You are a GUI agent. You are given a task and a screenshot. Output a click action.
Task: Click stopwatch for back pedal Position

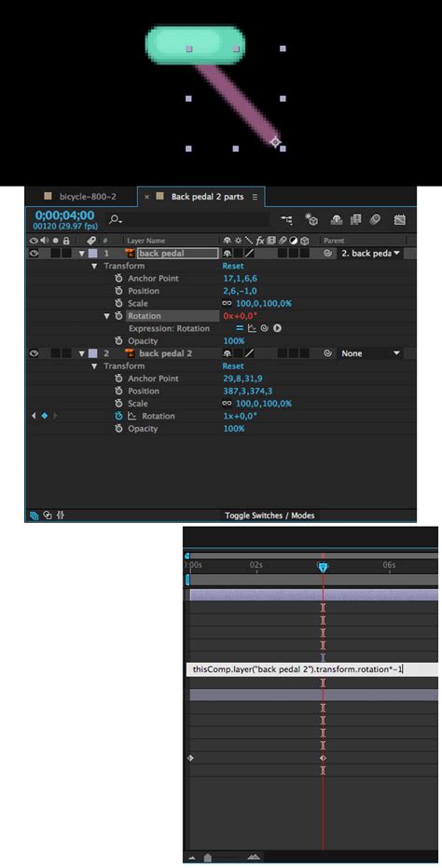point(118,291)
